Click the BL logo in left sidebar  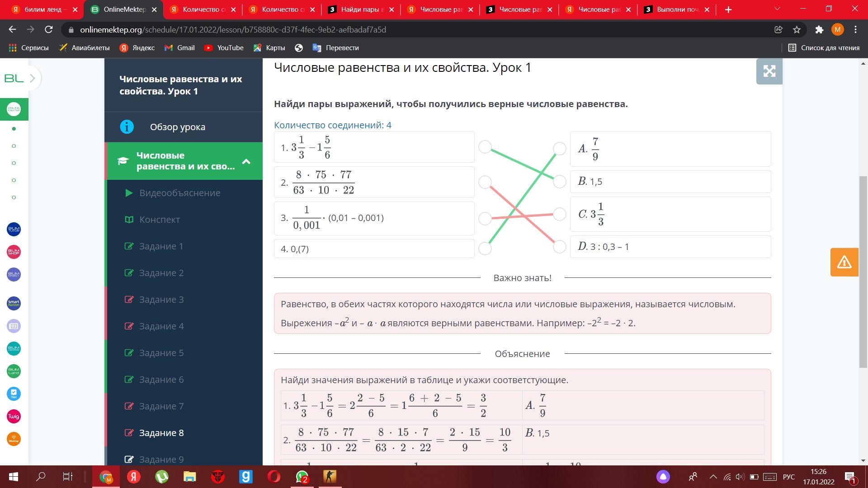click(14, 79)
